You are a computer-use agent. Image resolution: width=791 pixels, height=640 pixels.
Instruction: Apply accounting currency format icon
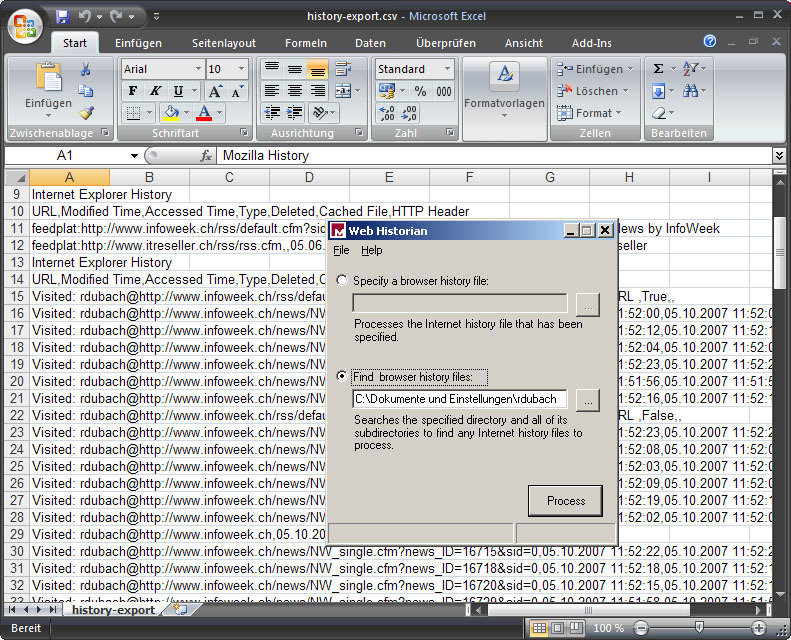click(x=387, y=91)
